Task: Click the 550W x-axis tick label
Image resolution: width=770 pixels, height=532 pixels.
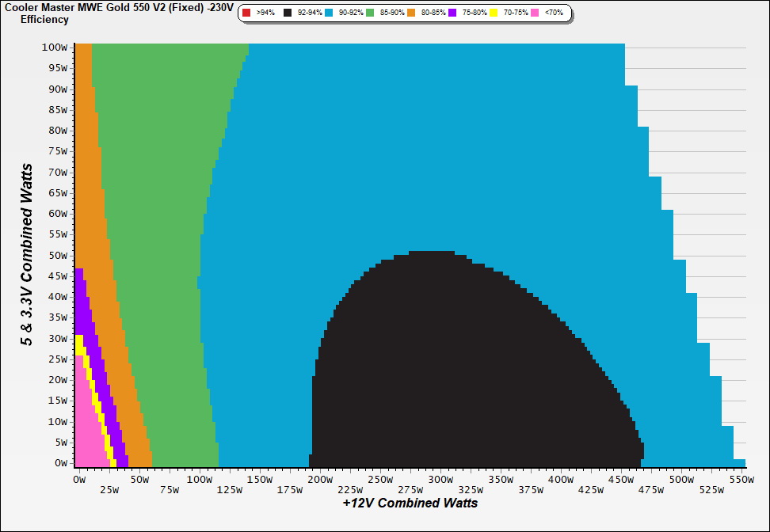Action: coord(741,480)
